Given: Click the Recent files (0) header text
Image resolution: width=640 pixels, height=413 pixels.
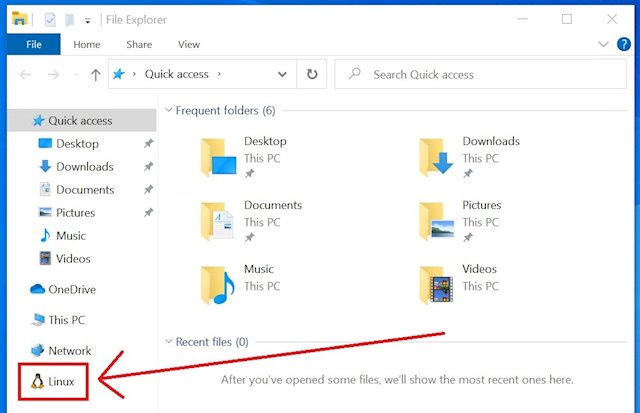Looking at the screenshot, I should click(212, 342).
